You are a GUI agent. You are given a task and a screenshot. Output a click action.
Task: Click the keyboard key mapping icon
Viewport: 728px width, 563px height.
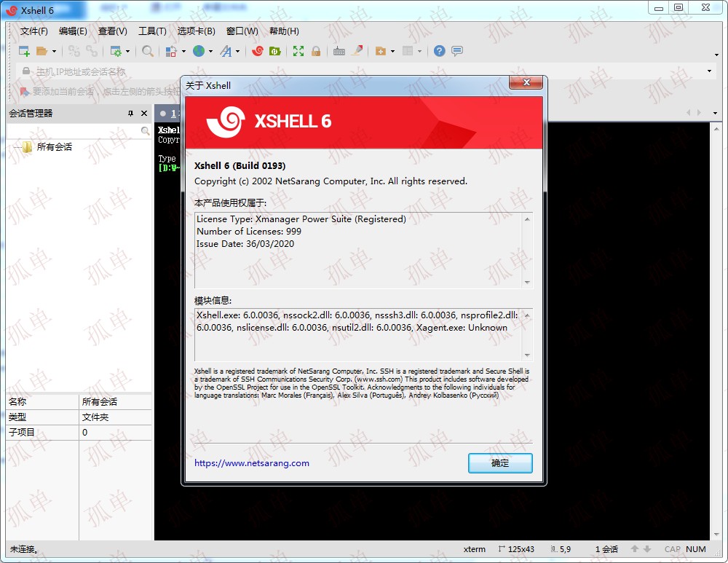(x=339, y=51)
